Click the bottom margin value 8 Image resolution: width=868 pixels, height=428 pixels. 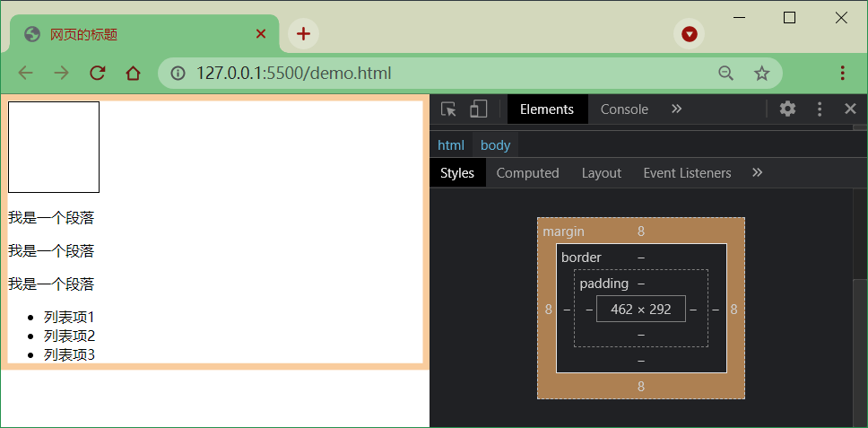click(641, 387)
